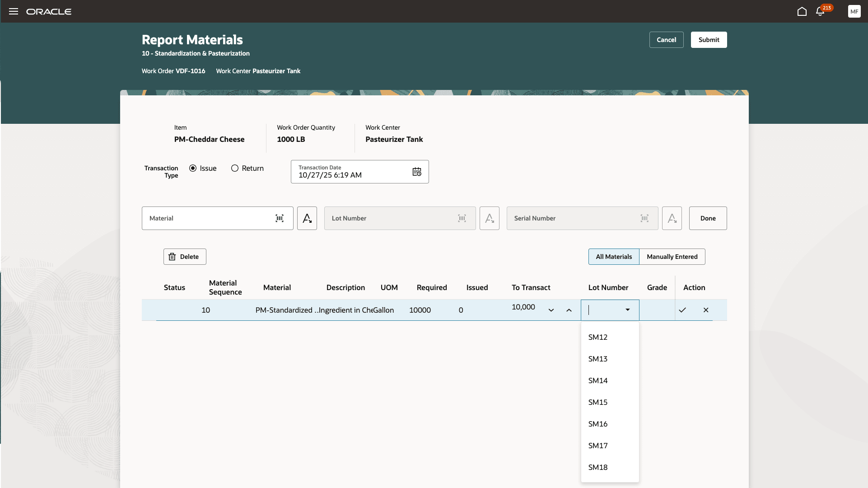868x488 pixels.
Task: Pick lot SM17 from the dropdown
Action: tap(598, 446)
